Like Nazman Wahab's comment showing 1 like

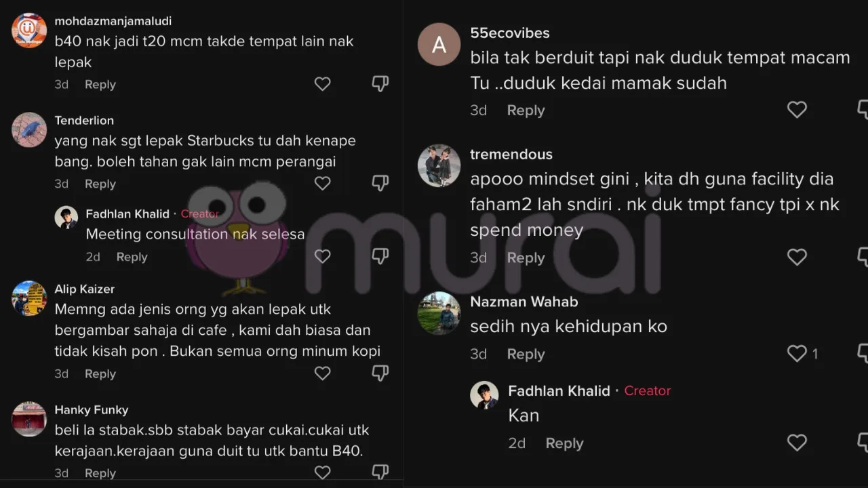pyautogui.click(x=797, y=354)
